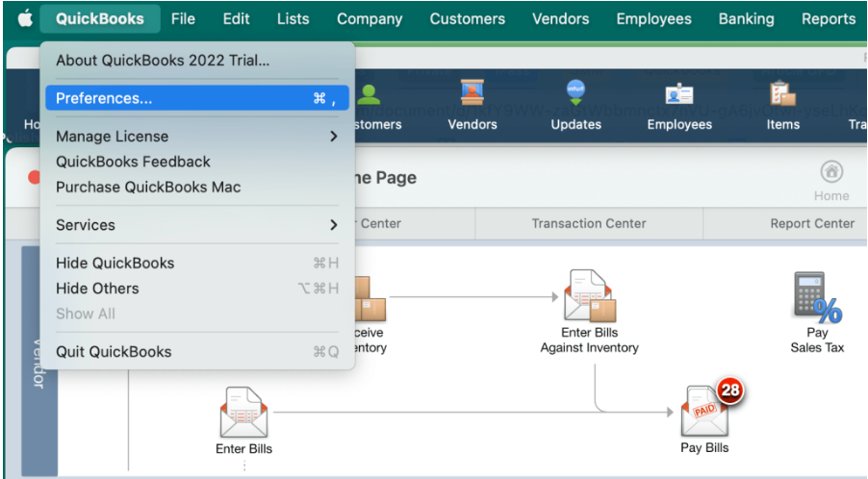
Task: Open the Apple menu
Action: [25, 19]
